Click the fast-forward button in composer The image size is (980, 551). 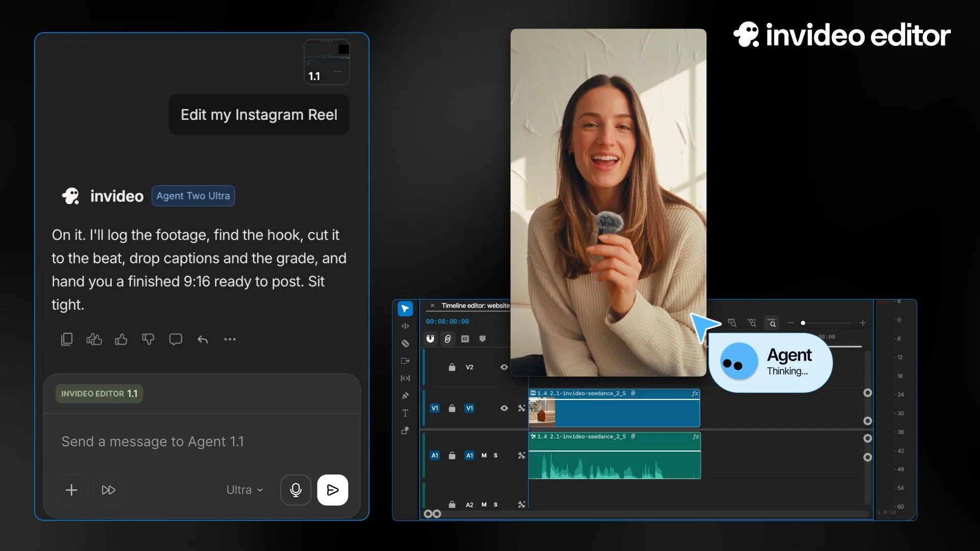coord(109,490)
